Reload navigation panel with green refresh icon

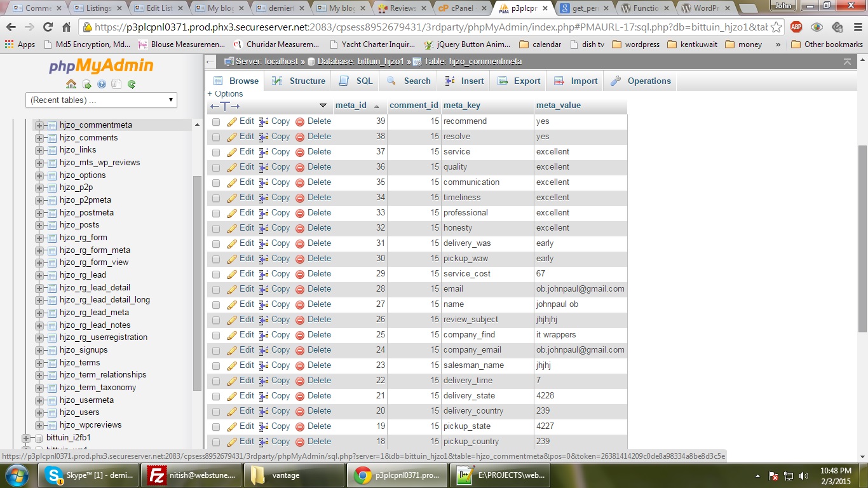[132, 84]
